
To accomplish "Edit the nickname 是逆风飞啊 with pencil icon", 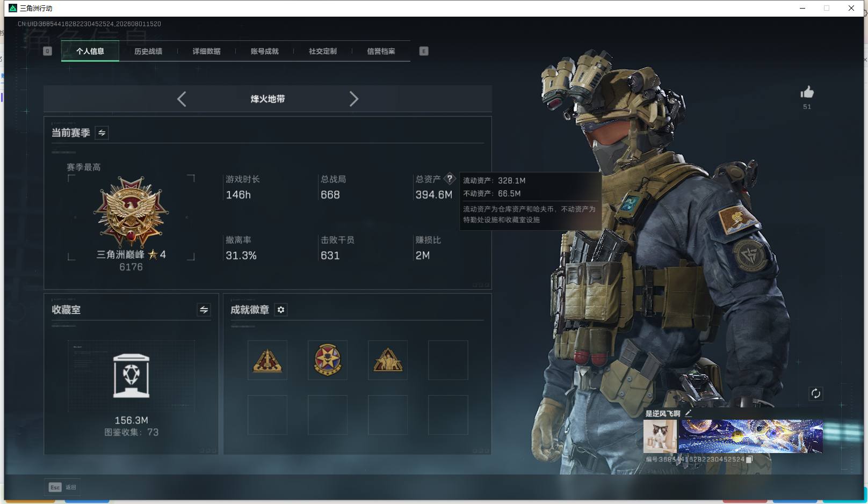I will point(688,413).
